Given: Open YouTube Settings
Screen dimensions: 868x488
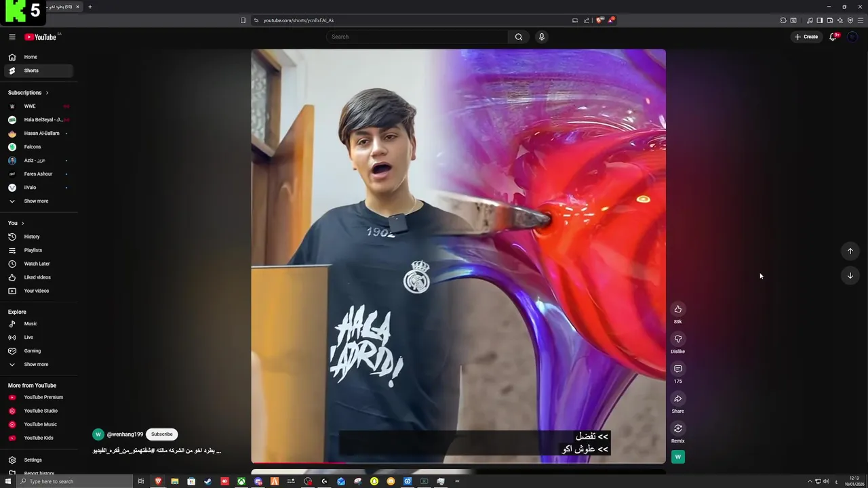Looking at the screenshot, I should point(39,460).
